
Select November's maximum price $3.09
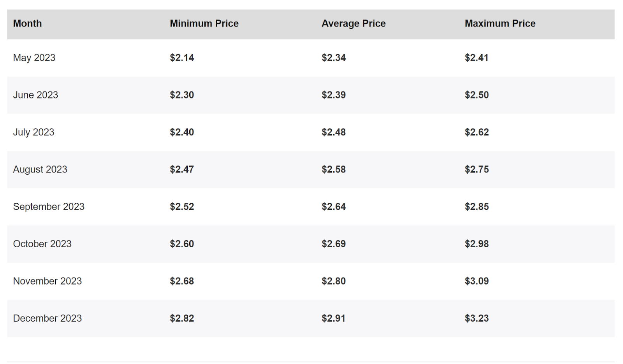click(x=477, y=281)
